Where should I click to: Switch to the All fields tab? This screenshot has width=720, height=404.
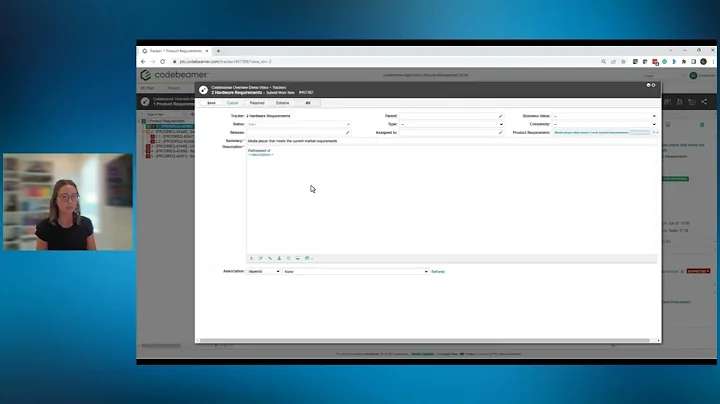pos(308,103)
